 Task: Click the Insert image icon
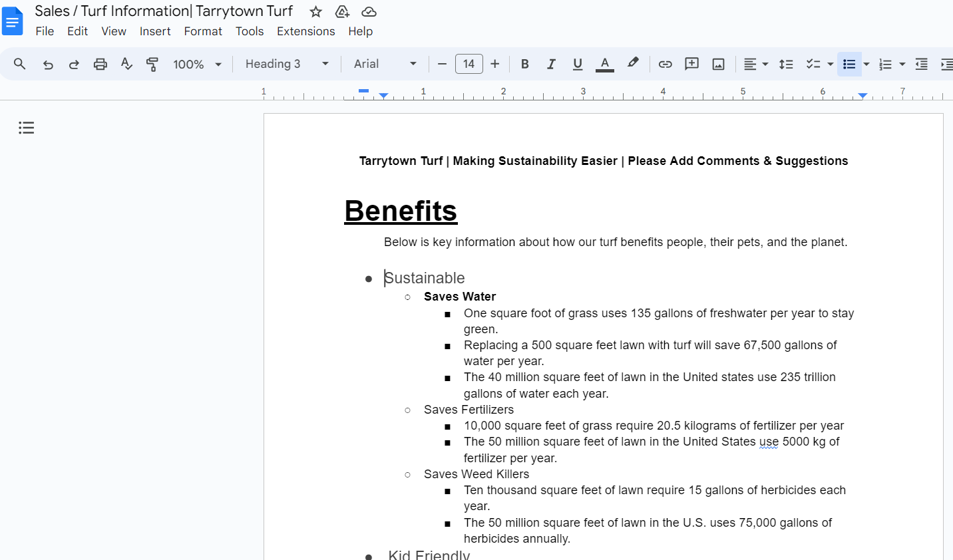pyautogui.click(x=719, y=64)
